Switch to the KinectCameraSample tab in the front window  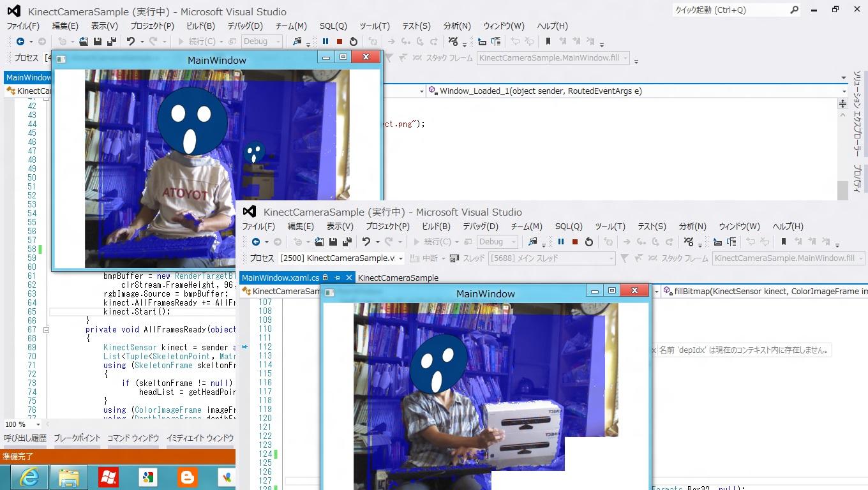coord(398,278)
